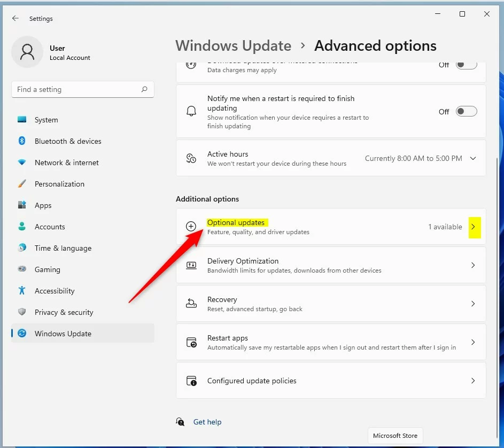This screenshot has width=504, height=448.
Task: Click the Accessibility figure icon
Action: tap(22, 291)
